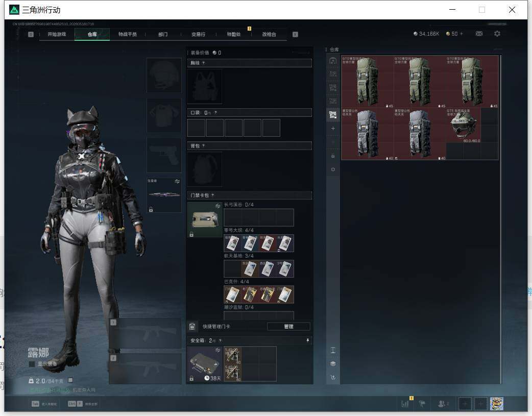Click the first 零号大坝 key card
Screen dimensions: 532x416
232,243
